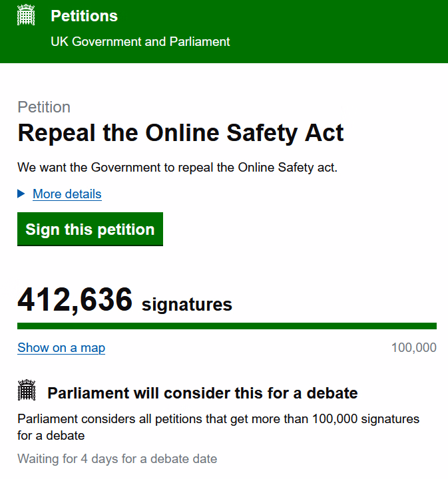Click the Repeal the Online Safety Act heading

[x=180, y=133]
